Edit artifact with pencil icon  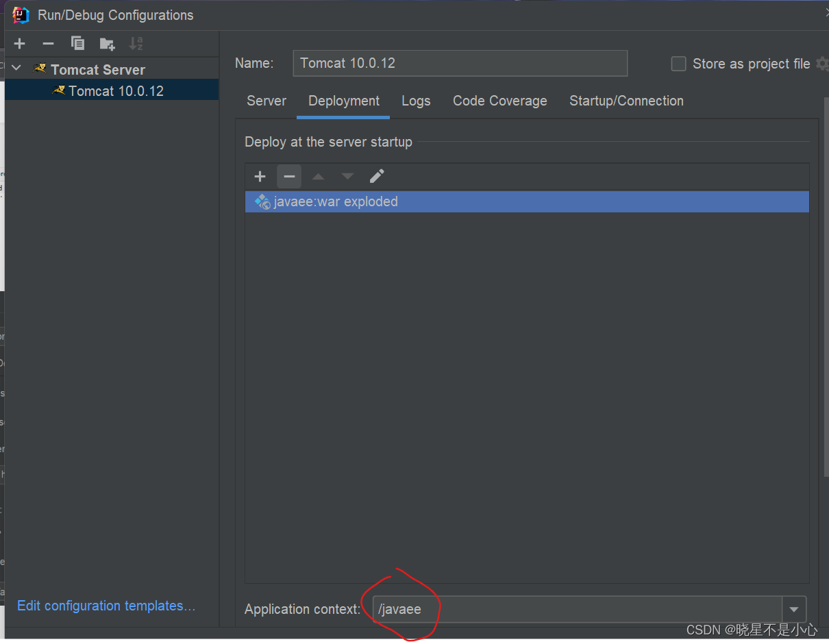tap(377, 177)
